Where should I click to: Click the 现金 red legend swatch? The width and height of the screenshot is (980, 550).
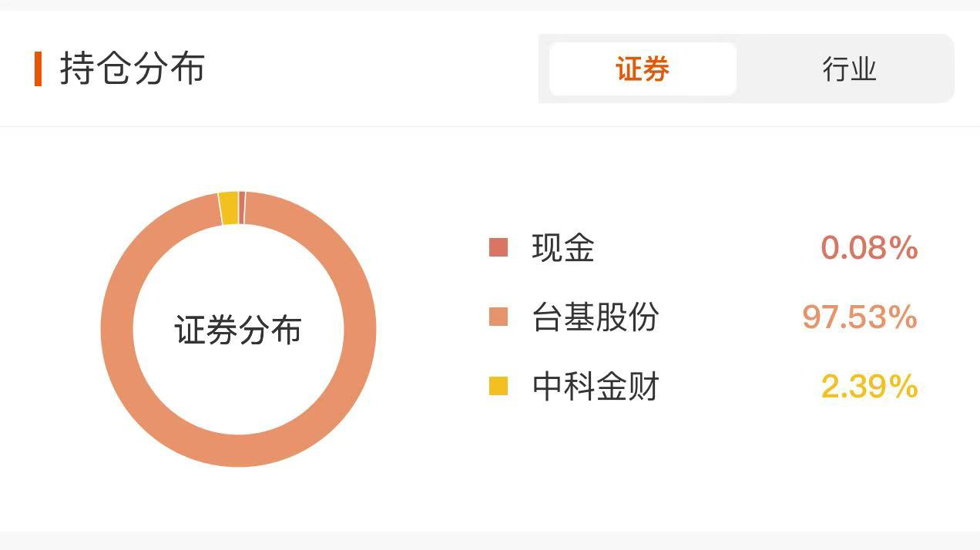pyautogui.click(x=498, y=248)
